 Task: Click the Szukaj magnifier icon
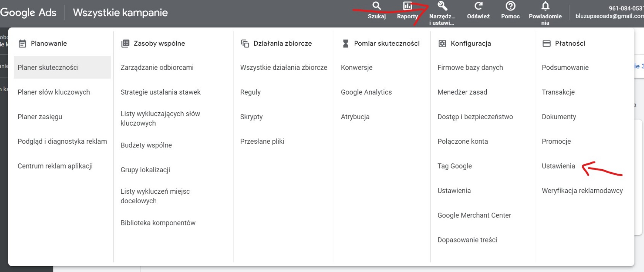[x=376, y=6]
